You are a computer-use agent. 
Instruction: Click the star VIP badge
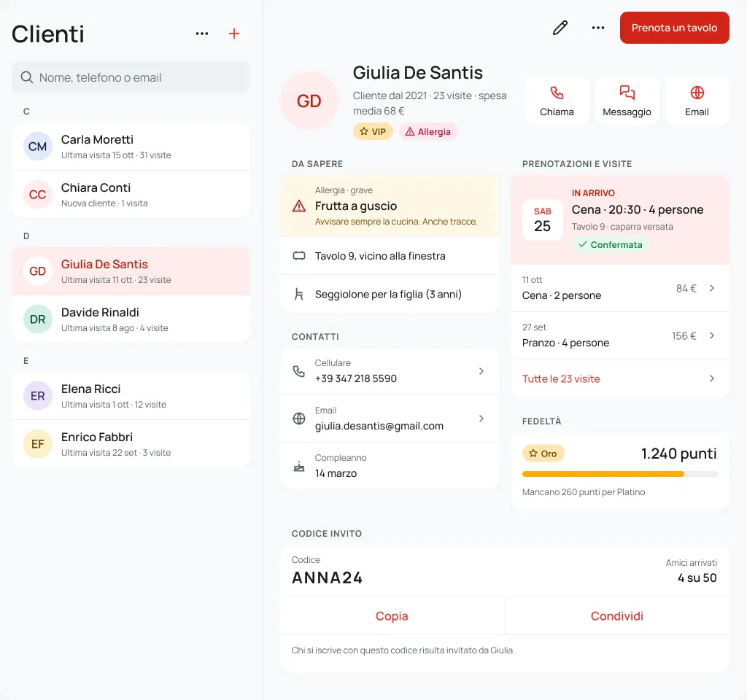(x=373, y=131)
